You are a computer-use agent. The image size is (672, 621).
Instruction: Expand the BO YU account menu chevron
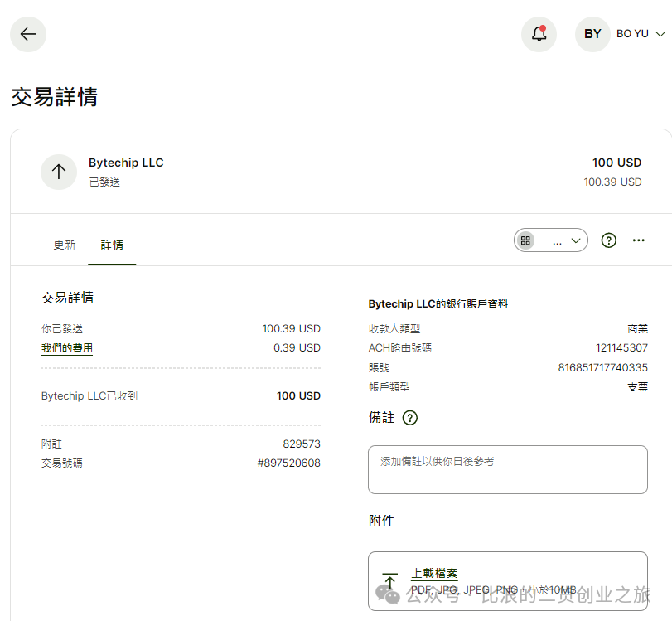pyautogui.click(x=660, y=34)
